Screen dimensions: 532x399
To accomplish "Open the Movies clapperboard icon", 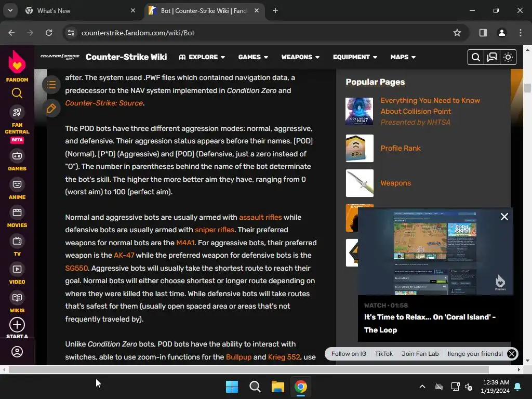I will coord(17,212).
